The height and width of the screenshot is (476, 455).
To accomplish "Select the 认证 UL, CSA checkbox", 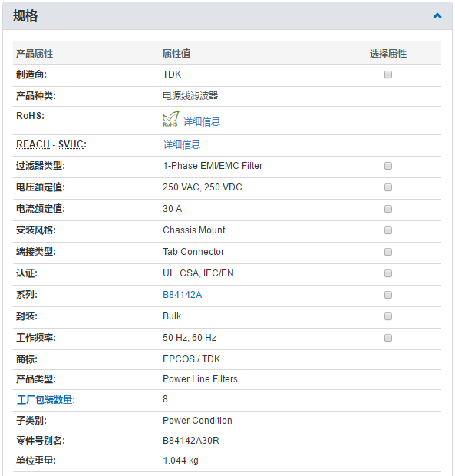I will [x=388, y=273].
